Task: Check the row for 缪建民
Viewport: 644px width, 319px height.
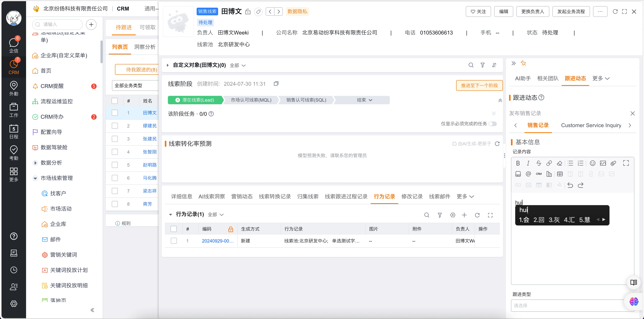Action: 115,126
